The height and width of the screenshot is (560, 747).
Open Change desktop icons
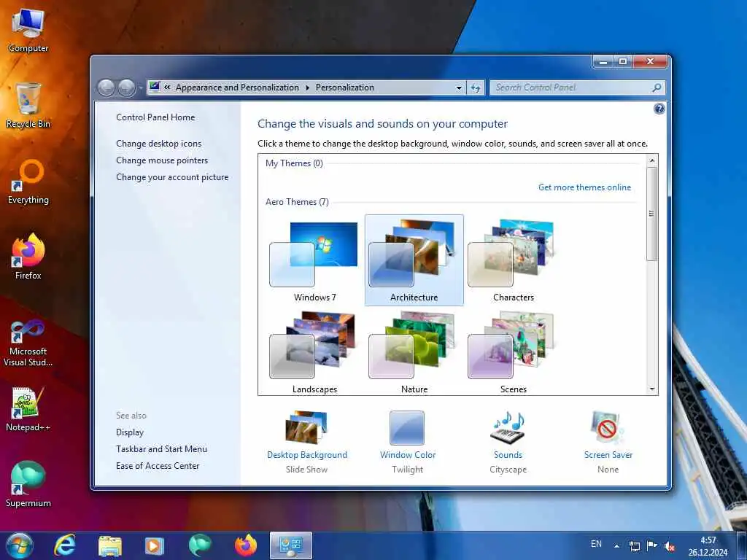coord(158,144)
